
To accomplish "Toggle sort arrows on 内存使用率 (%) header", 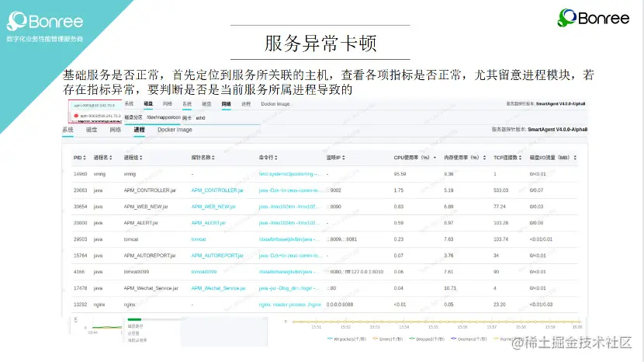I will tap(485, 158).
